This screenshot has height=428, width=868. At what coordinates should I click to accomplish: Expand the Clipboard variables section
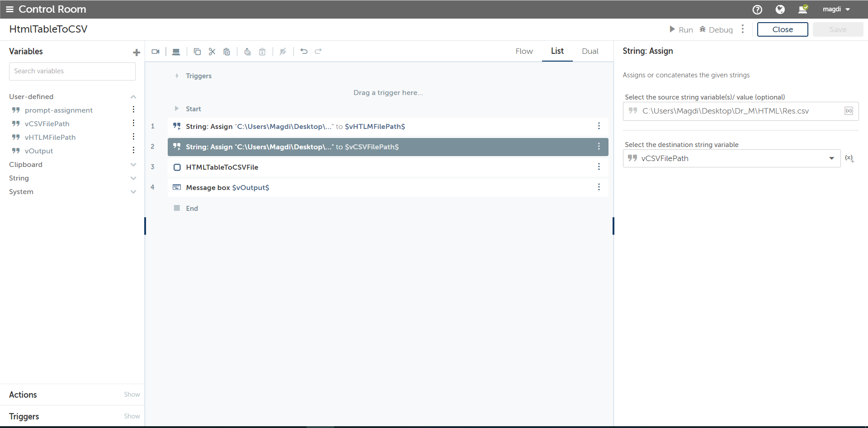133,165
